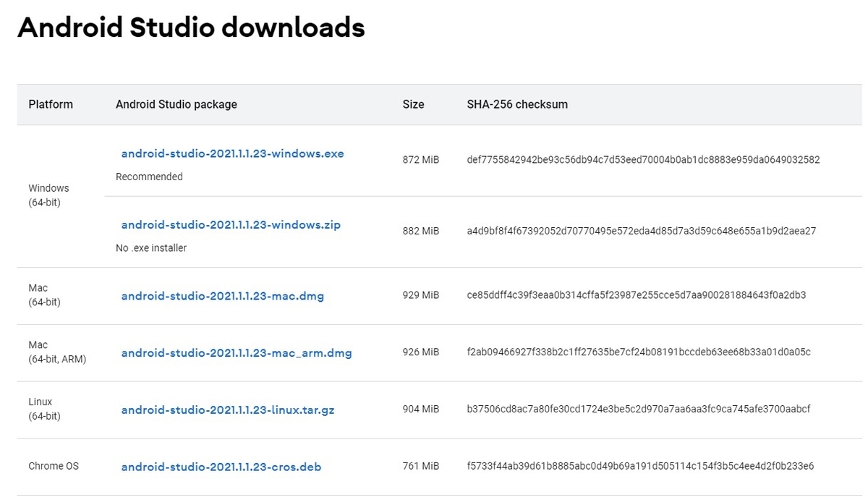The height and width of the screenshot is (500, 868).
Task: Click the checksum starting with ce85ddff4c39
Action: pyautogui.click(x=637, y=295)
